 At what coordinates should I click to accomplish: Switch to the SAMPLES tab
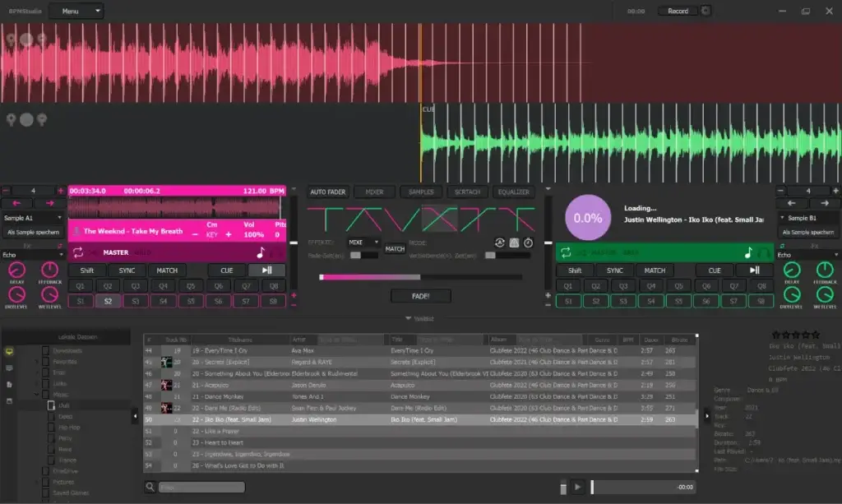(421, 192)
